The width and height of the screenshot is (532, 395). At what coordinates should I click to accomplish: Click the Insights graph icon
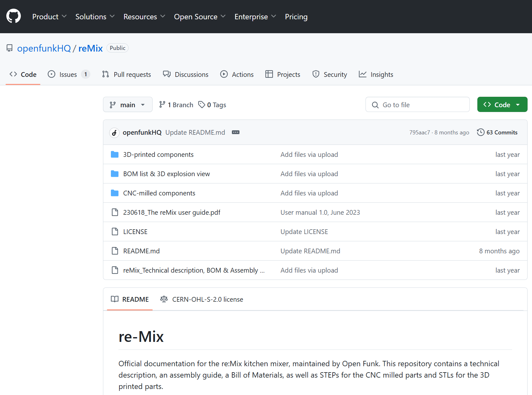point(363,74)
